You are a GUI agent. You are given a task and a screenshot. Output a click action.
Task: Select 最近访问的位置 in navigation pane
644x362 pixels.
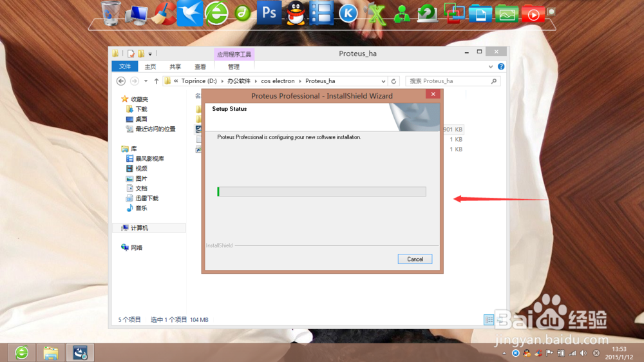pyautogui.click(x=155, y=129)
